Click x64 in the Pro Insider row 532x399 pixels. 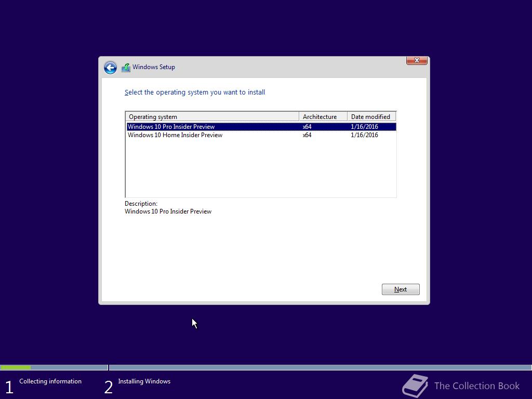(x=307, y=127)
